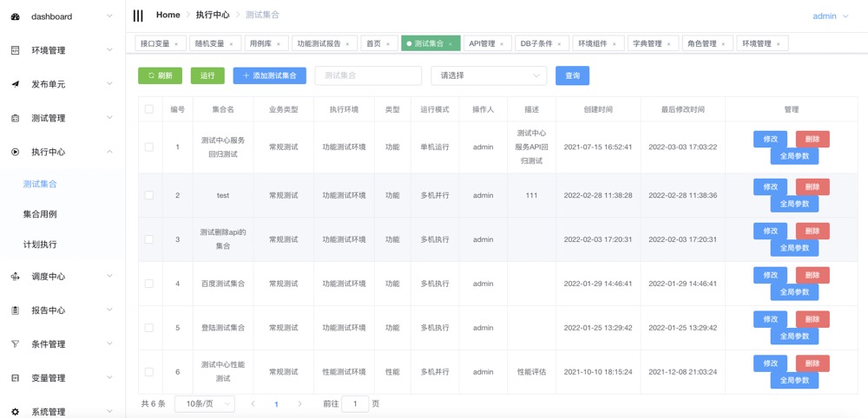Open 计划执行 in sidebar submenu
The width and height of the screenshot is (868, 418).
click(40, 244)
